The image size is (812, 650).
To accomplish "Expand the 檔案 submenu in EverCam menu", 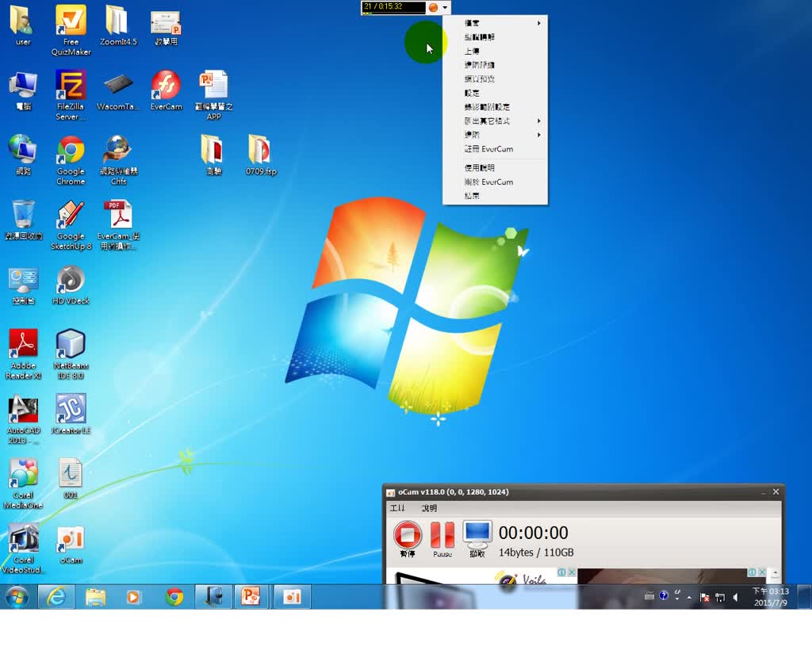I will 495,23.
